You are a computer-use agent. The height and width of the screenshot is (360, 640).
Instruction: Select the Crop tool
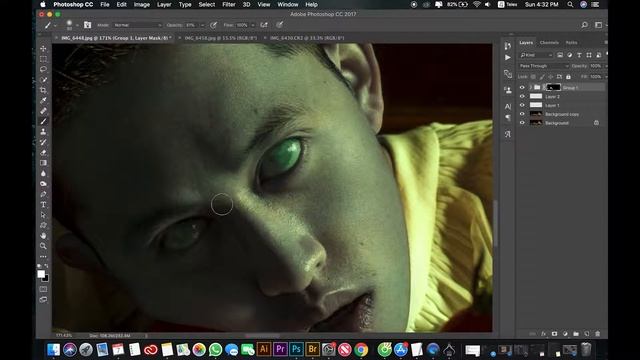coord(43,90)
